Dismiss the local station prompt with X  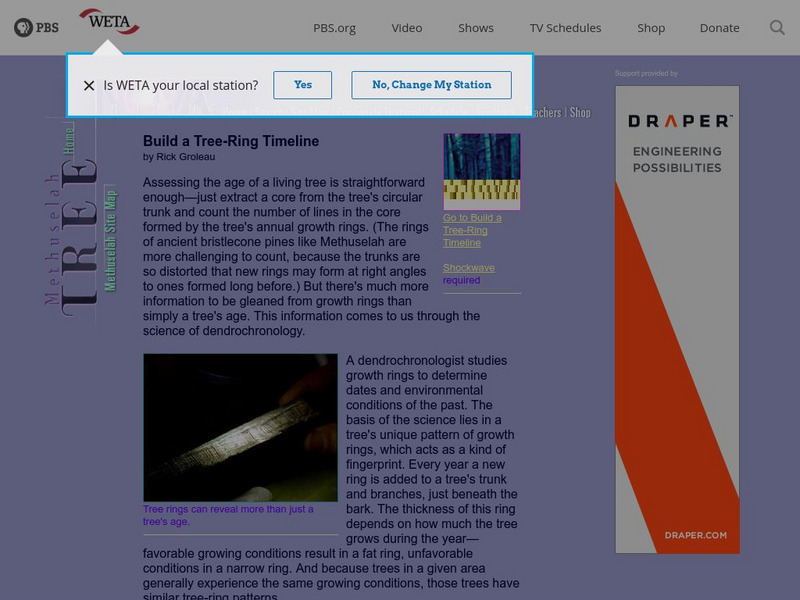click(x=89, y=86)
